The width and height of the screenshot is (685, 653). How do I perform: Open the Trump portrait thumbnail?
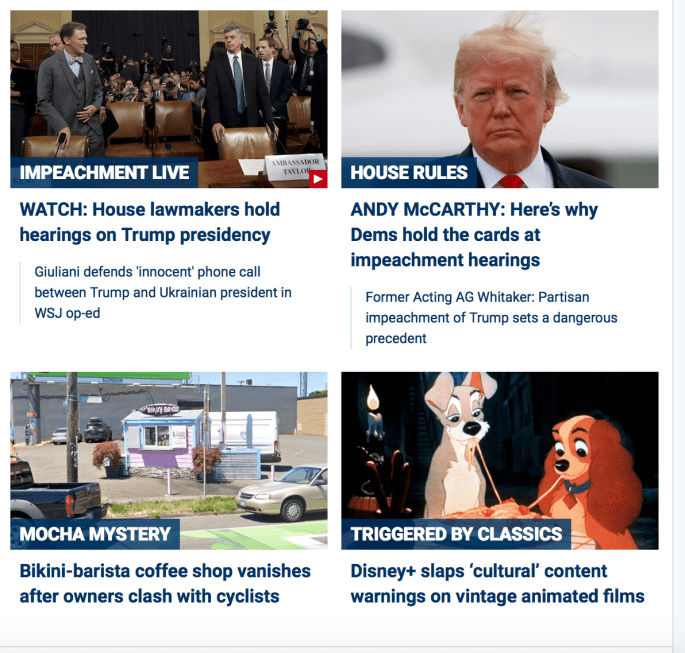[x=500, y=99]
